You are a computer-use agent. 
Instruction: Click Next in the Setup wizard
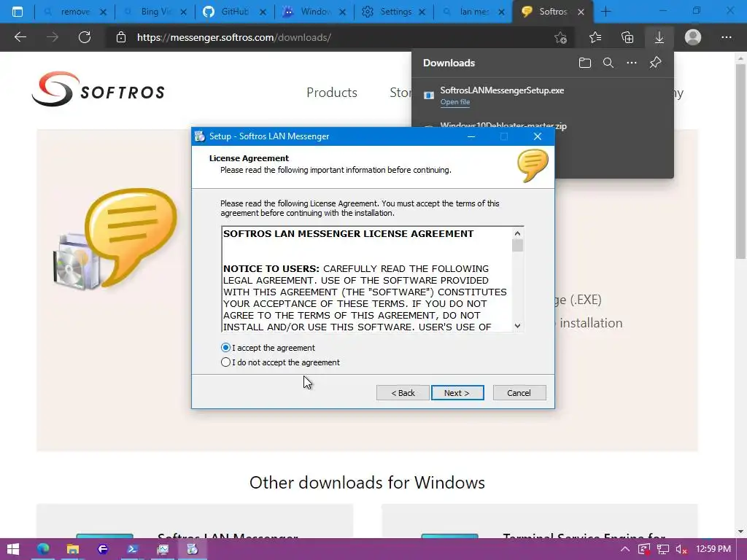457,393
